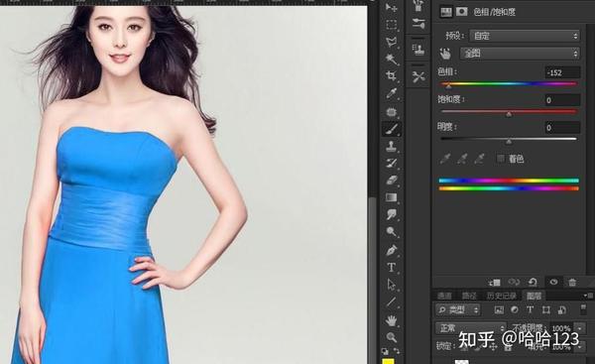Image resolution: width=595 pixels, height=364 pixels.
Task: Open the layers panel flyout menu
Action: click(x=589, y=295)
